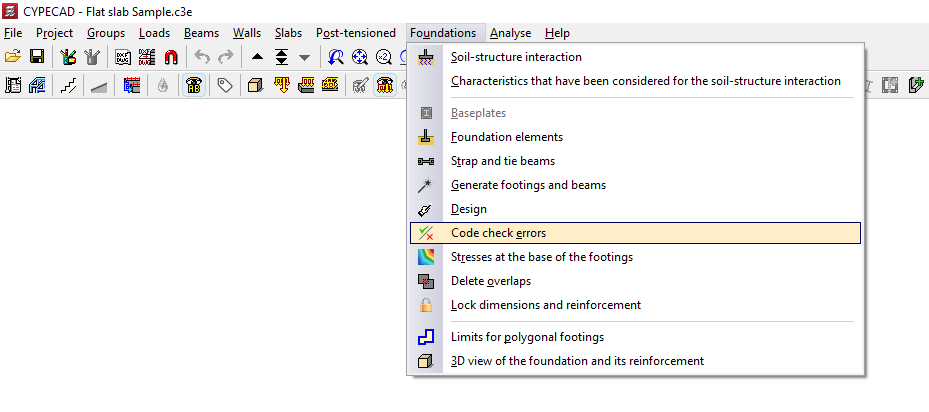This screenshot has height=412, width=929.
Task: Open the Help menu
Action: 558,33
